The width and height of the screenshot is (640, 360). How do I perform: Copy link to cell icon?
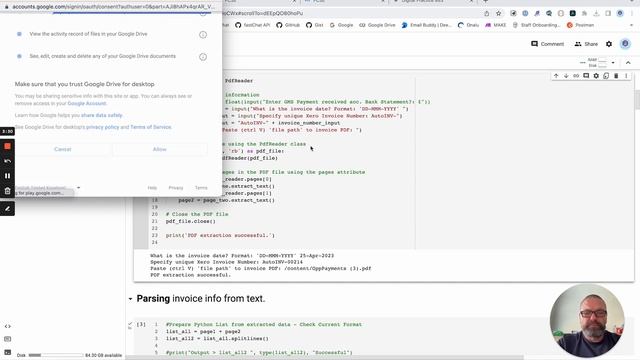(576, 76)
